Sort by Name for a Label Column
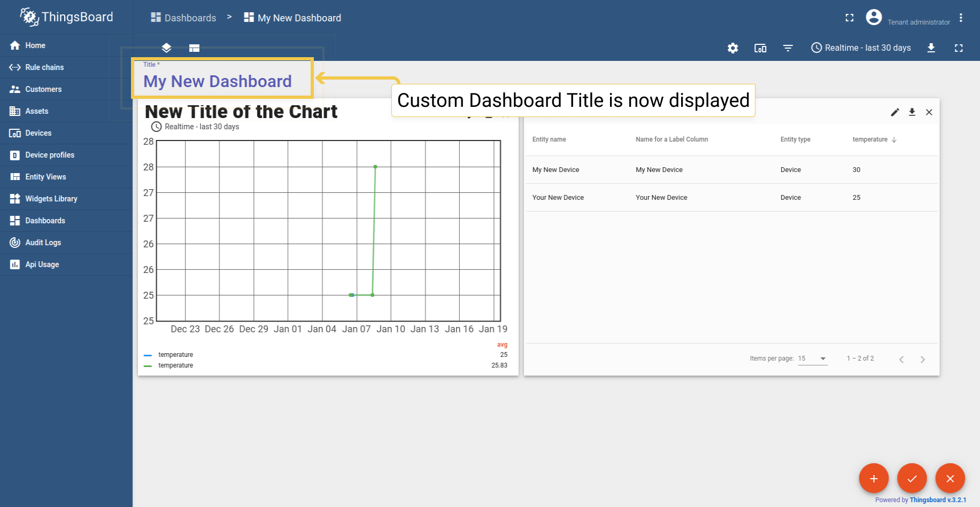 click(x=672, y=139)
